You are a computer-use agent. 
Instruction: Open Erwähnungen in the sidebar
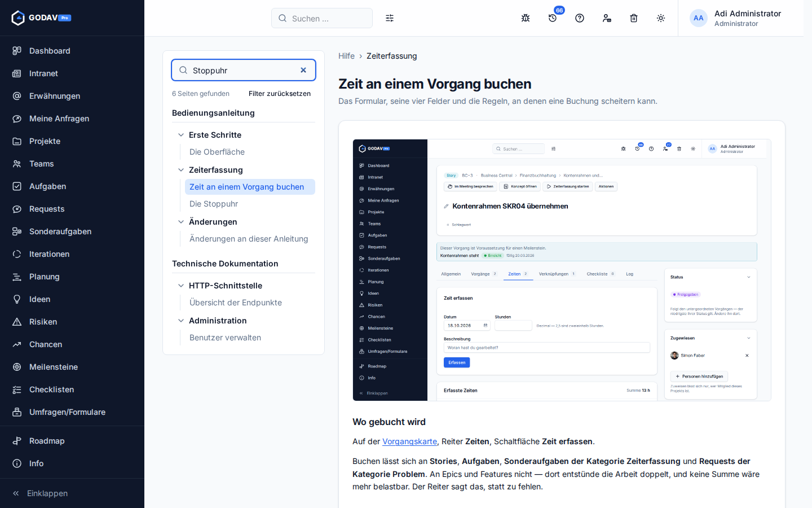click(x=72, y=96)
